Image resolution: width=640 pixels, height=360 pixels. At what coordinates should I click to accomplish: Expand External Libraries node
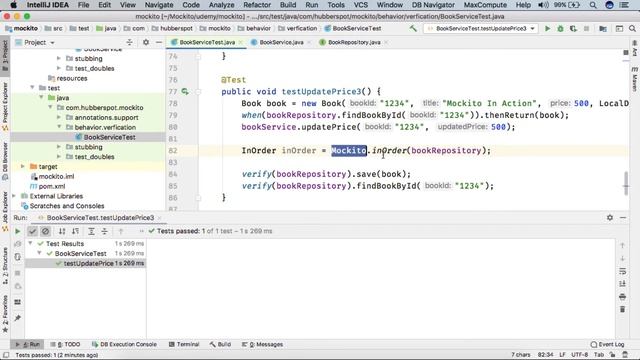[x=14, y=196]
